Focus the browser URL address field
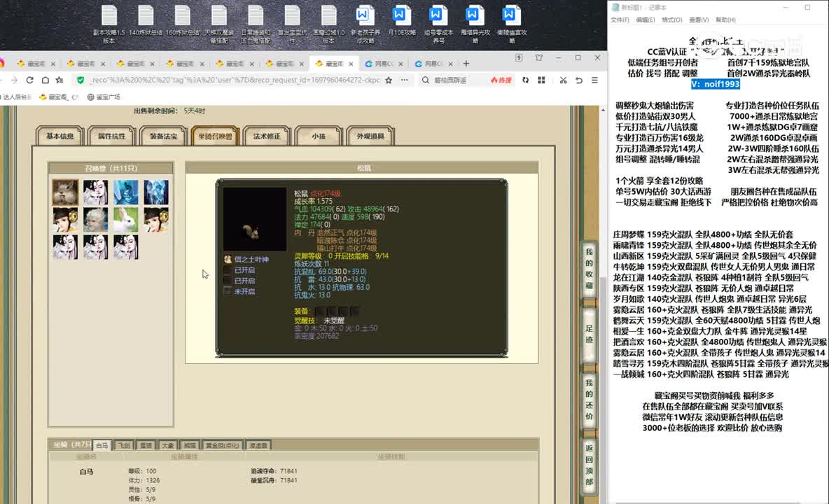 [235, 80]
